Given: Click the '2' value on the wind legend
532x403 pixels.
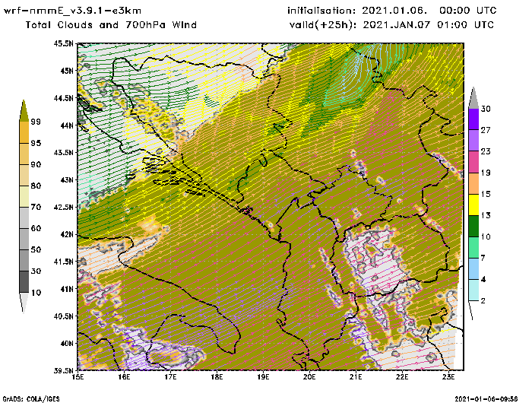Looking at the screenshot, I should click(483, 301).
